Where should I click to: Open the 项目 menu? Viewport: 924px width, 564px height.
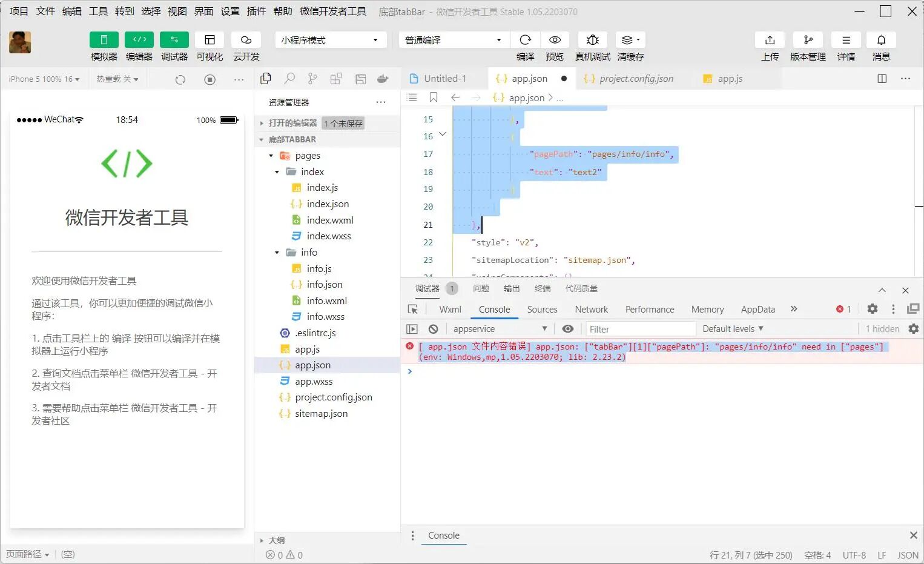(x=19, y=11)
